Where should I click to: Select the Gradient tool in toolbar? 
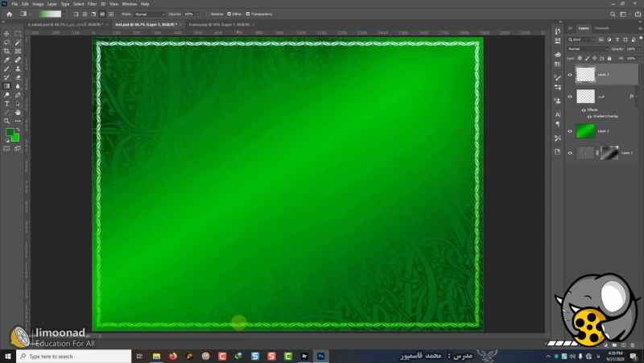tap(6, 86)
